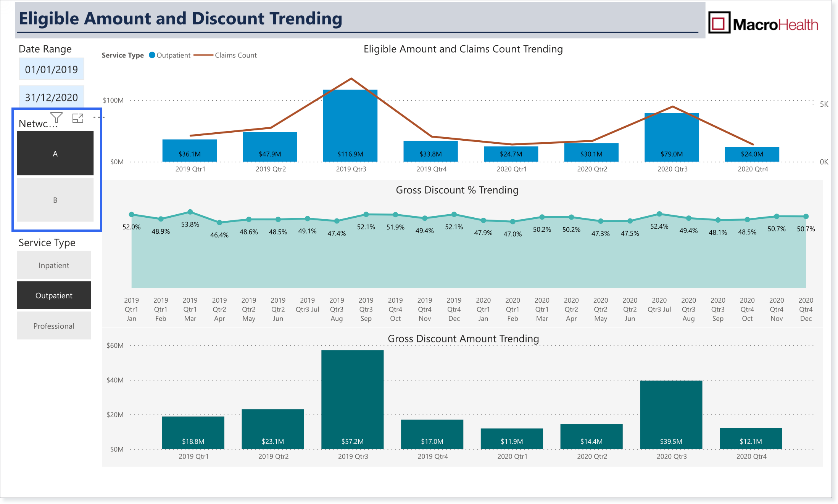Click the Outpatient legend marker

(152, 55)
